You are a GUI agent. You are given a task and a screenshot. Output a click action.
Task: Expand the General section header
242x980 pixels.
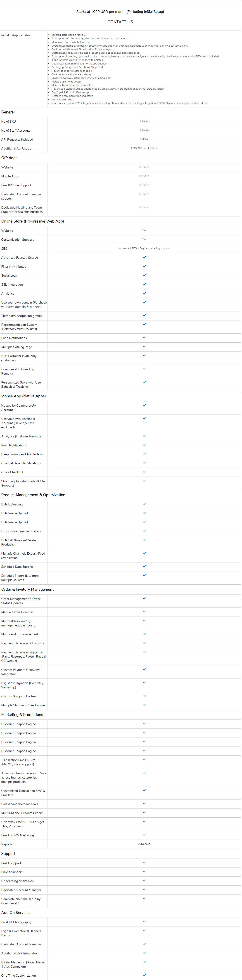8,112
